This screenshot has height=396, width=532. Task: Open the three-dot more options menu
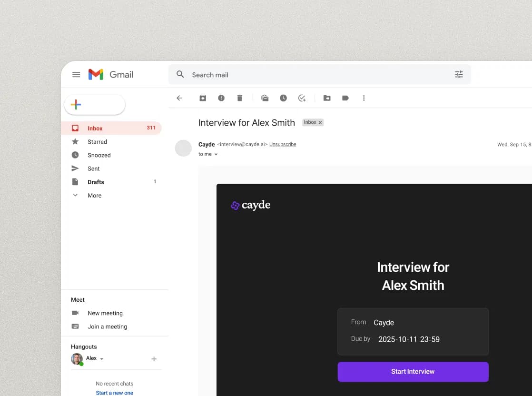(x=364, y=98)
